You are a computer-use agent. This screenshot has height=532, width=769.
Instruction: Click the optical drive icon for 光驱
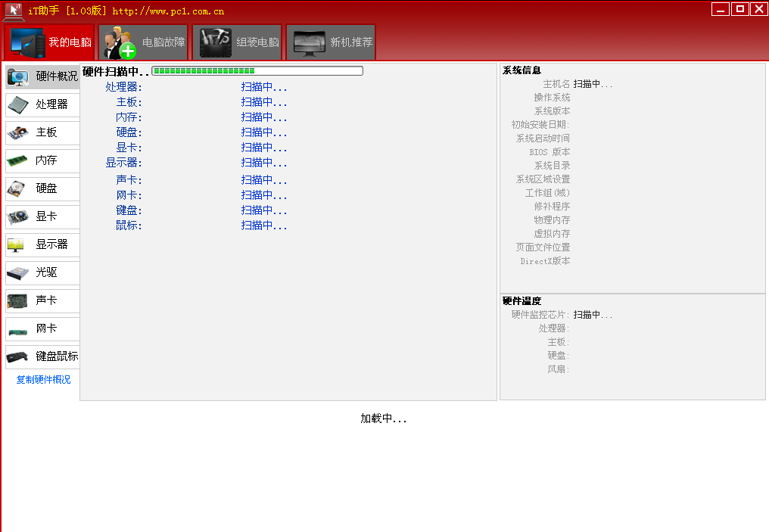coord(18,273)
